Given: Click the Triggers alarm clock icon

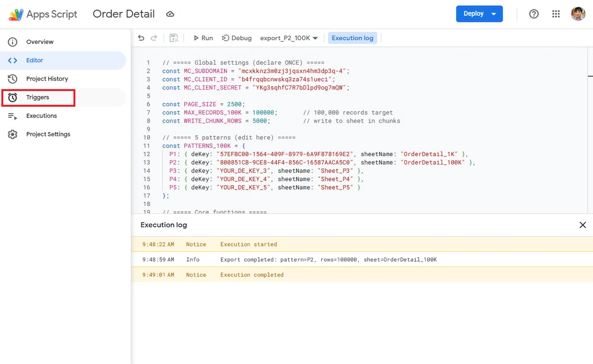Looking at the screenshot, I should coord(13,97).
